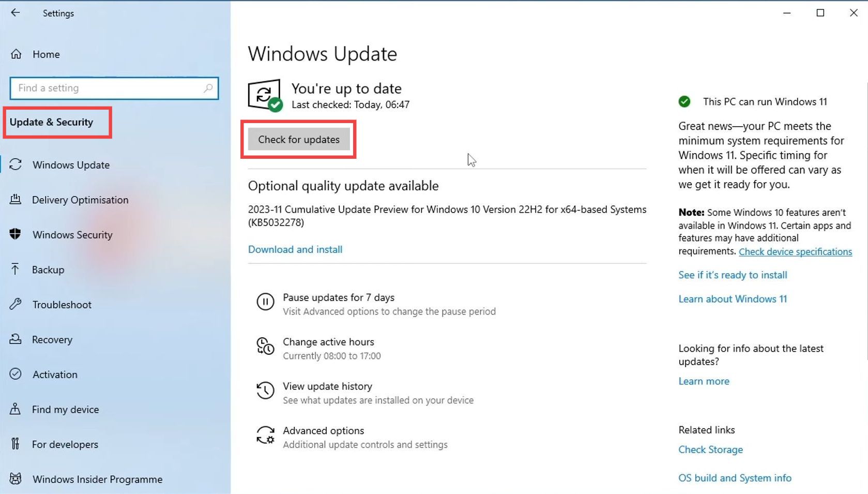Image resolution: width=868 pixels, height=494 pixels.
Task: Click the Windows Update page title
Action: pyautogui.click(x=323, y=54)
